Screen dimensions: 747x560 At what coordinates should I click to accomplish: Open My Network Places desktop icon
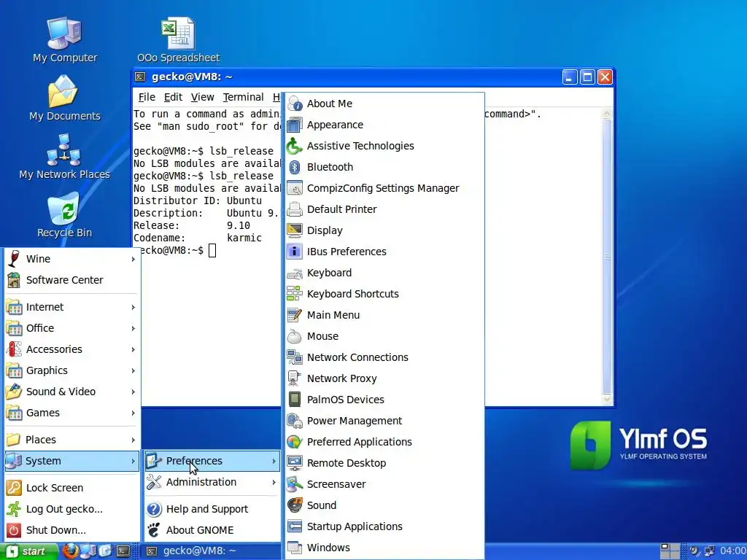(x=65, y=157)
